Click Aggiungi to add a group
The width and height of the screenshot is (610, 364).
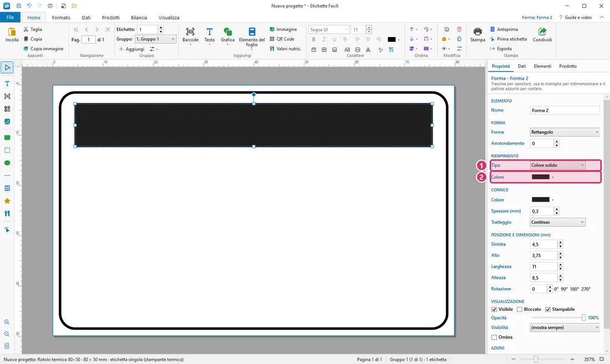click(131, 49)
